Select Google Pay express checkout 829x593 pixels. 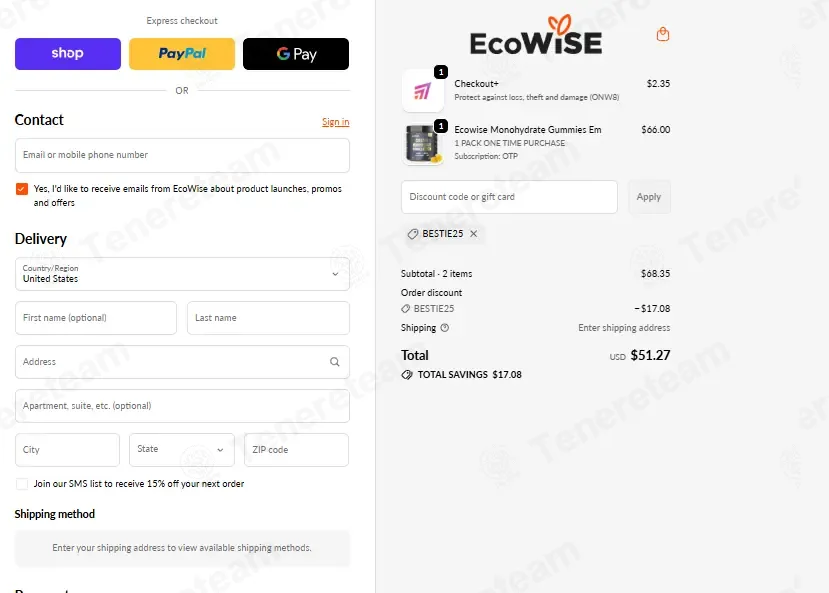tap(296, 53)
